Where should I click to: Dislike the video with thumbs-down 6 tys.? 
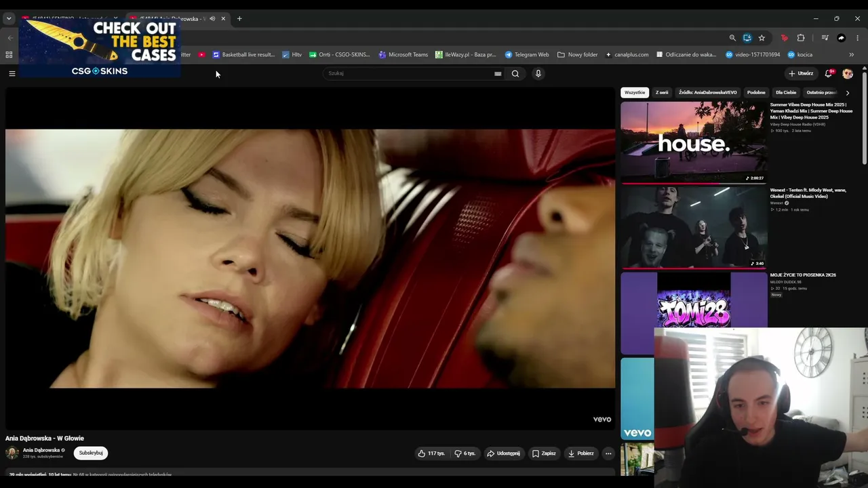tap(465, 453)
